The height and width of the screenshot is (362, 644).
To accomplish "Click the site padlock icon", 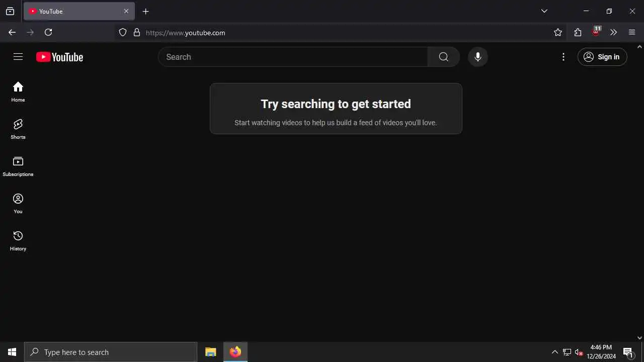I will coord(137,32).
